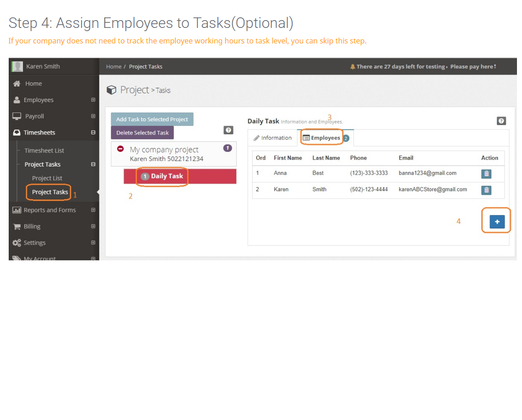Collapse the Project Tasks submenu
This screenshot has height=420, width=522.
coord(93,164)
